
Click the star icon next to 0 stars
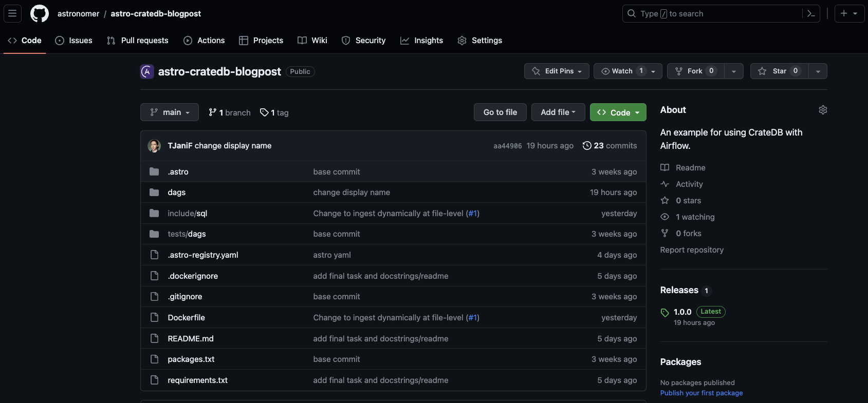[665, 200]
